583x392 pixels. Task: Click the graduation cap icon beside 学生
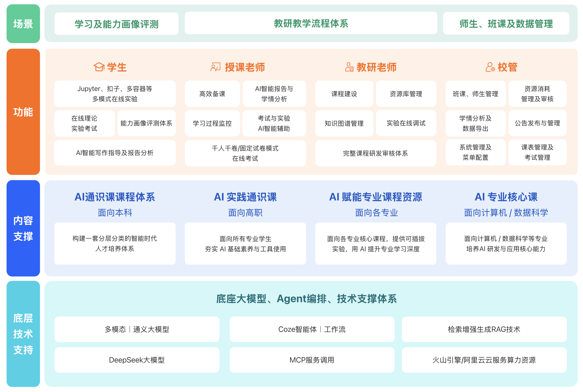(x=99, y=67)
